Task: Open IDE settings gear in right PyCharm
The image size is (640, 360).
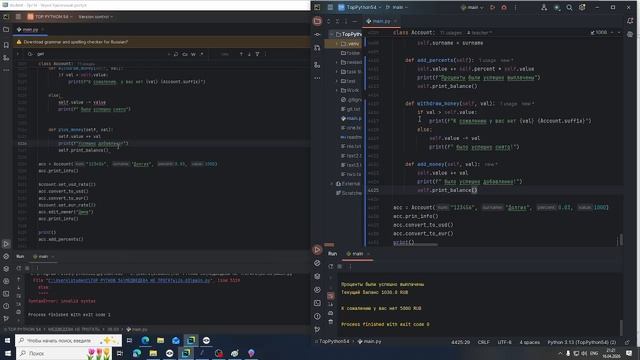Action: pyautogui.click(x=582, y=7)
